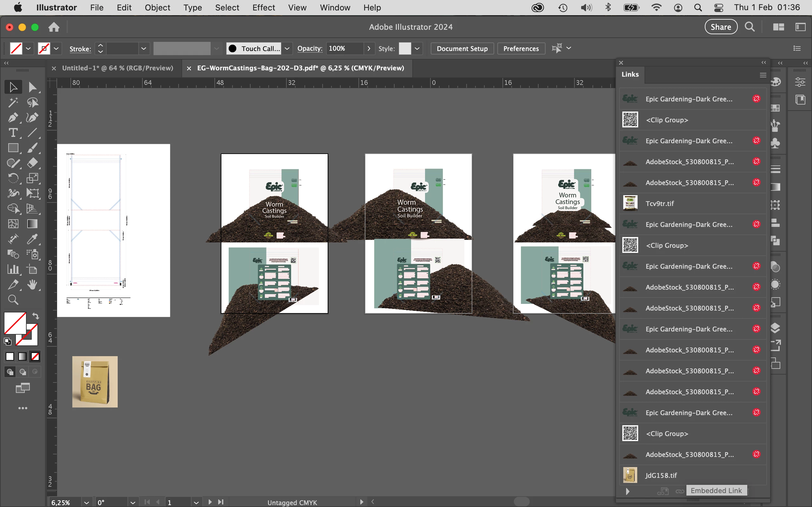Enable Draw Behind drawing mode
This screenshot has height=507, width=812.
[x=23, y=372]
